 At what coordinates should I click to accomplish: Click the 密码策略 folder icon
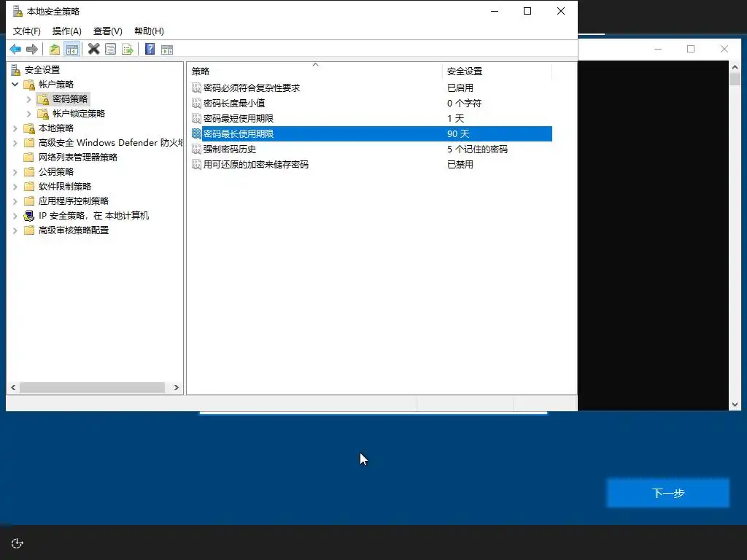(43, 99)
